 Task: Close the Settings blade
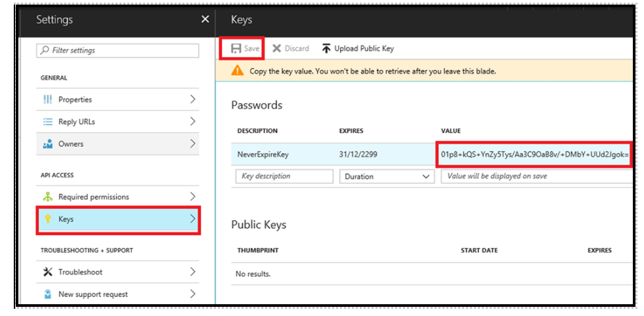tap(205, 19)
